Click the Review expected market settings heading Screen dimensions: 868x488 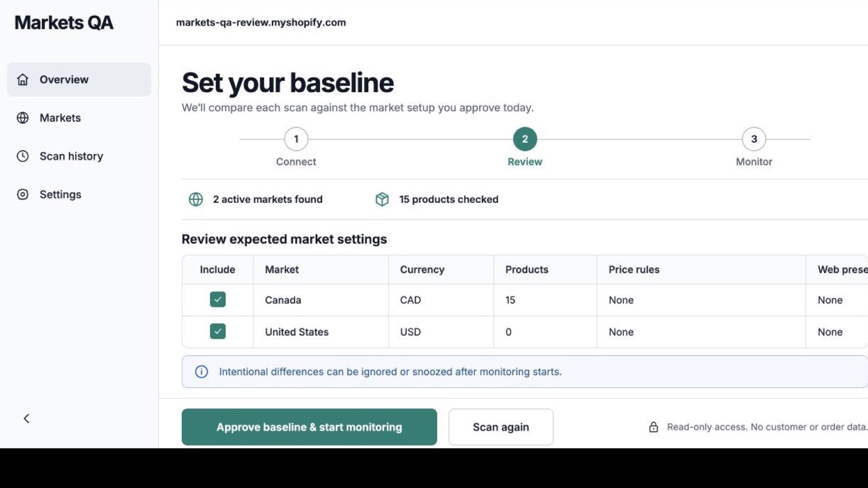[284, 239]
